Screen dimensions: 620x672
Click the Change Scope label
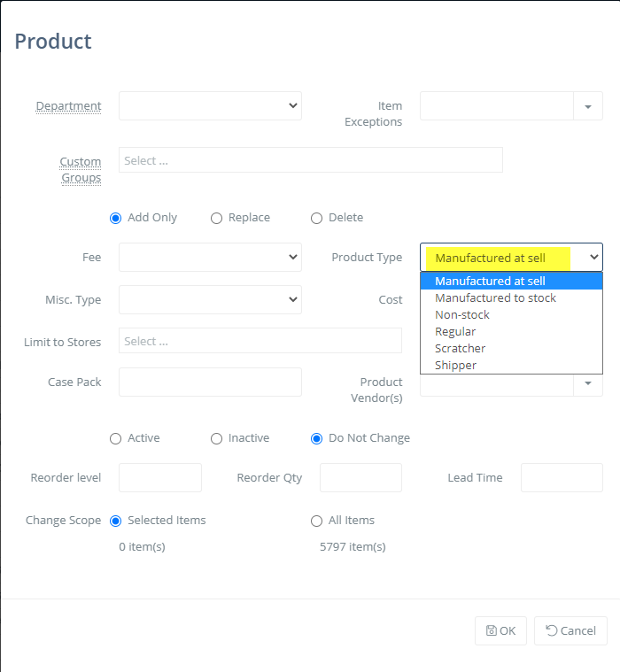pos(64,521)
